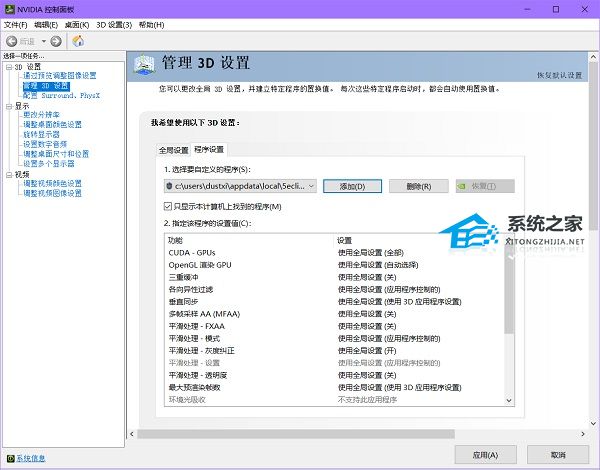Switch to the 全局设置 tab
Viewport: 600px width, 470px height.
[x=173, y=149]
